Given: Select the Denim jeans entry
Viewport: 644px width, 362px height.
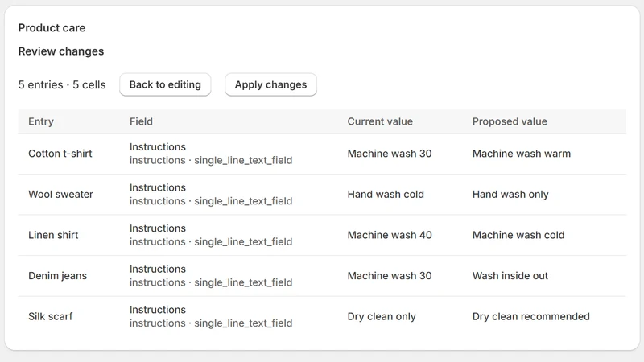Looking at the screenshot, I should 57,275.
